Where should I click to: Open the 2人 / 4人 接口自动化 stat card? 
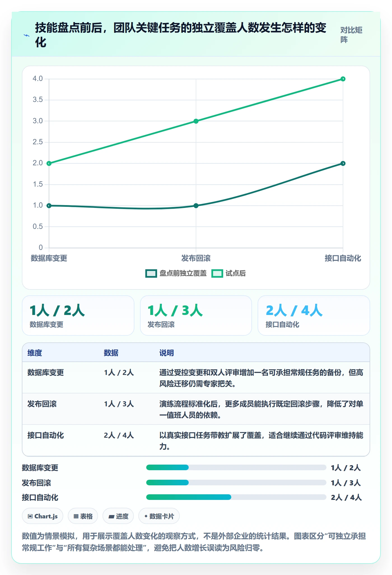tap(314, 316)
